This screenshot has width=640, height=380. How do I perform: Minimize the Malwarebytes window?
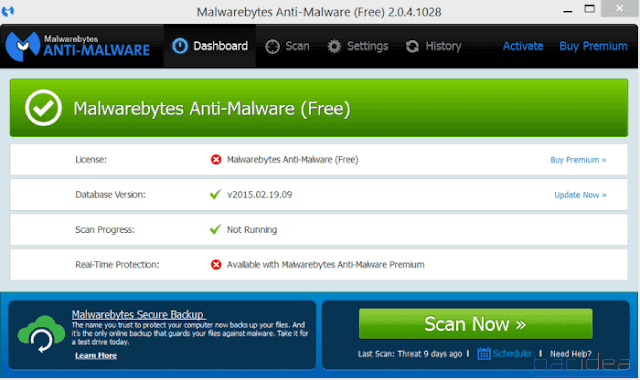(x=568, y=10)
